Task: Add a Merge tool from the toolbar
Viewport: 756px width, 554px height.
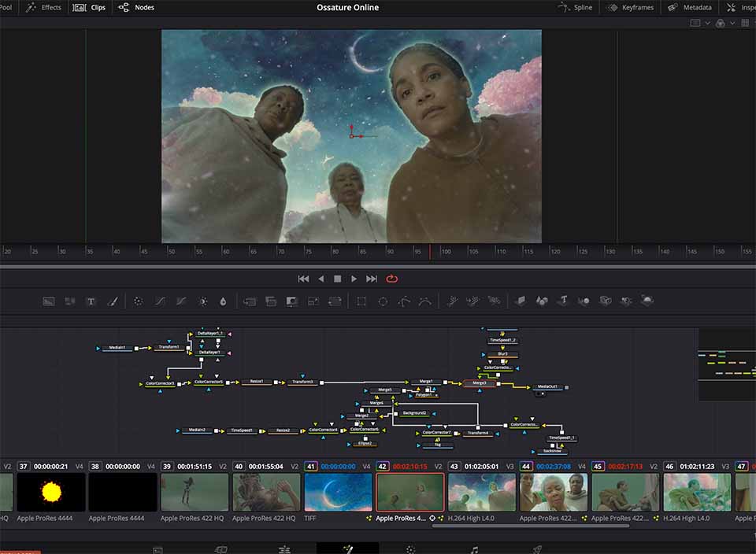Action: click(250, 301)
